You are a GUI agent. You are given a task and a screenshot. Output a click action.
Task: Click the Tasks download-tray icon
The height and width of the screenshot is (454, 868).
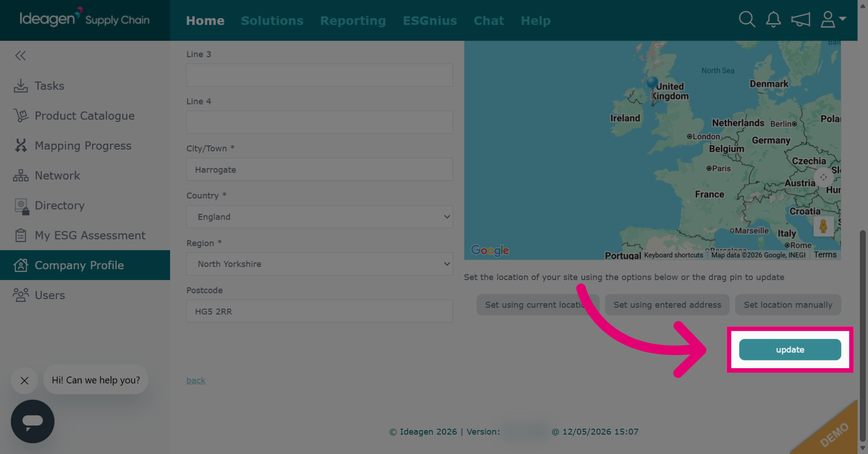[x=21, y=86]
